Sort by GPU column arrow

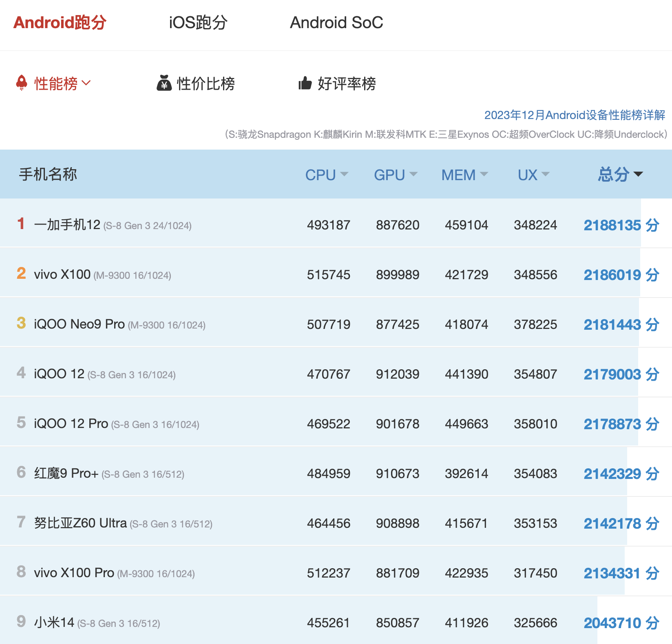(x=413, y=174)
